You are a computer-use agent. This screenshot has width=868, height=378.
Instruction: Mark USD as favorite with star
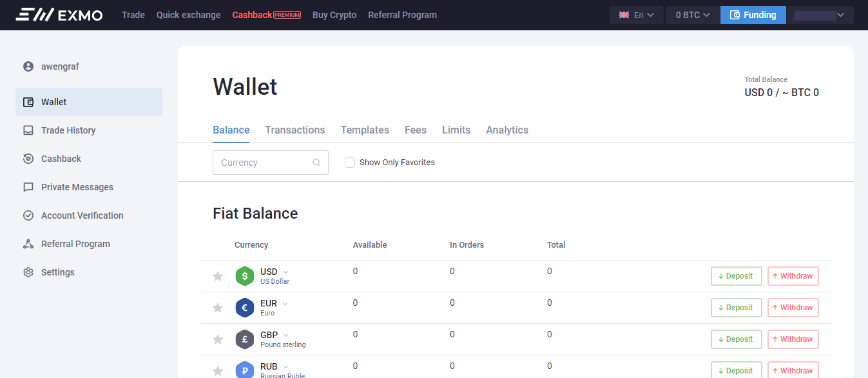coord(218,276)
